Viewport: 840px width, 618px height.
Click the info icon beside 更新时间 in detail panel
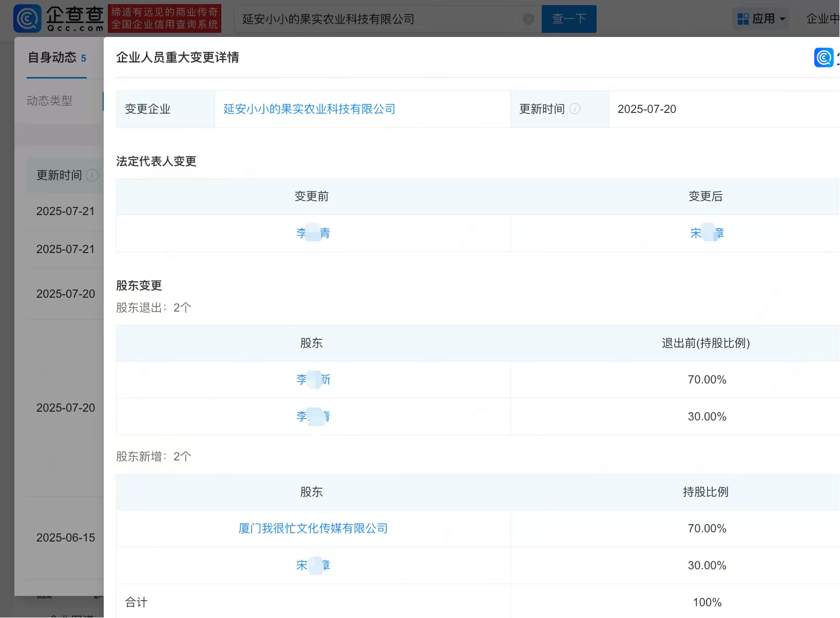point(575,109)
